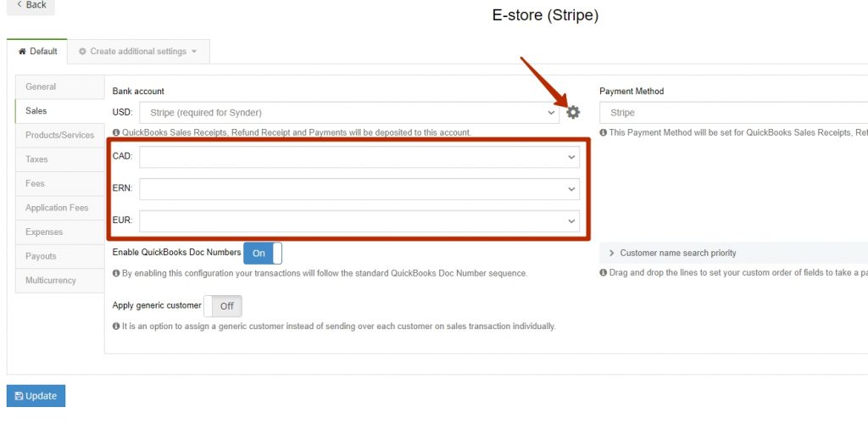Click info icon under Enable QuickBooks Doc Numbers
This screenshot has width=868, height=424.
116,273
